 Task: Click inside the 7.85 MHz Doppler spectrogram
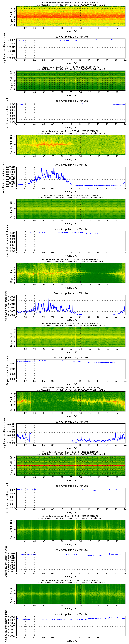pos(71,273)
